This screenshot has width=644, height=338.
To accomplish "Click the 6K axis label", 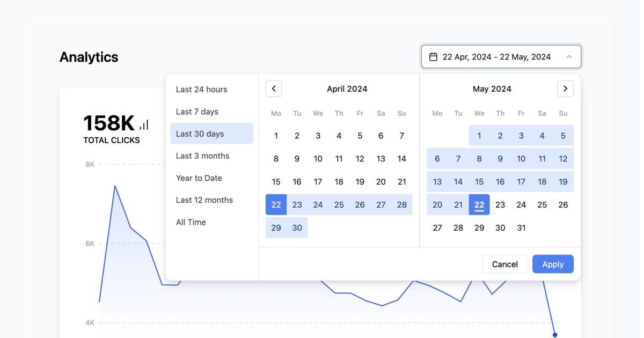I will click(x=90, y=244).
